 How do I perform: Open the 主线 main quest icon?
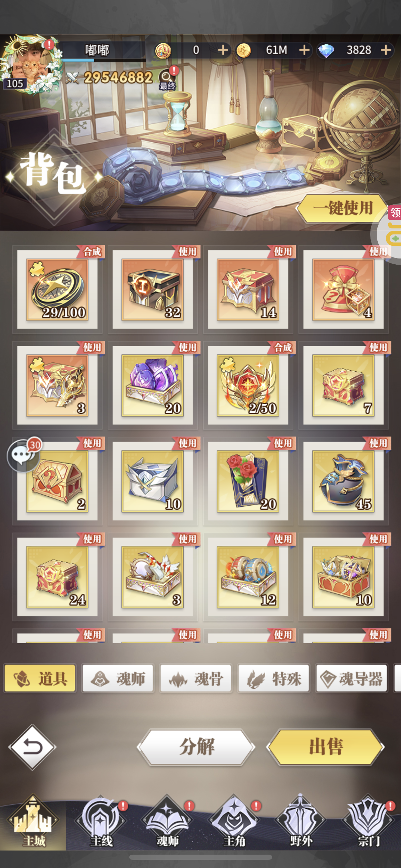(x=100, y=821)
